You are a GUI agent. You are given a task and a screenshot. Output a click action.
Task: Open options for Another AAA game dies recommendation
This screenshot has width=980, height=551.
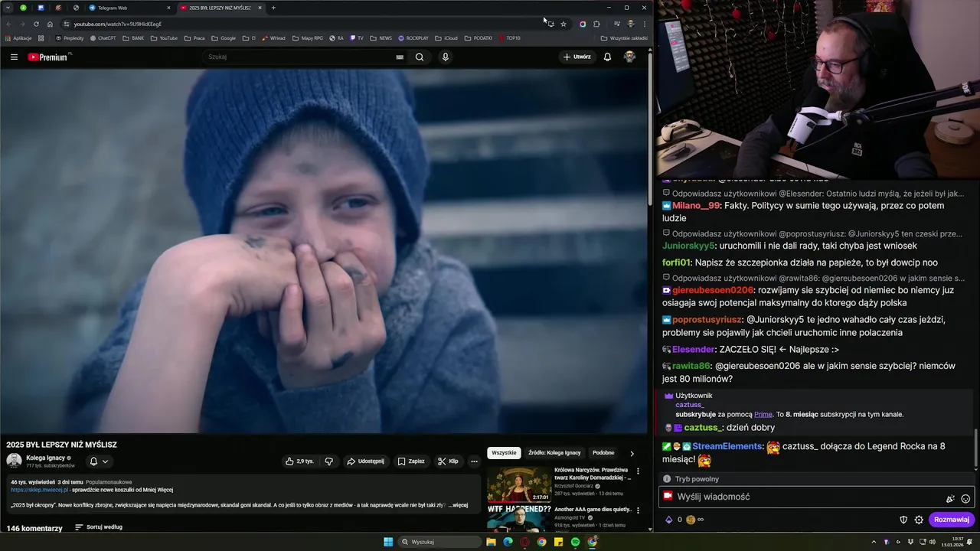[638, 510]
